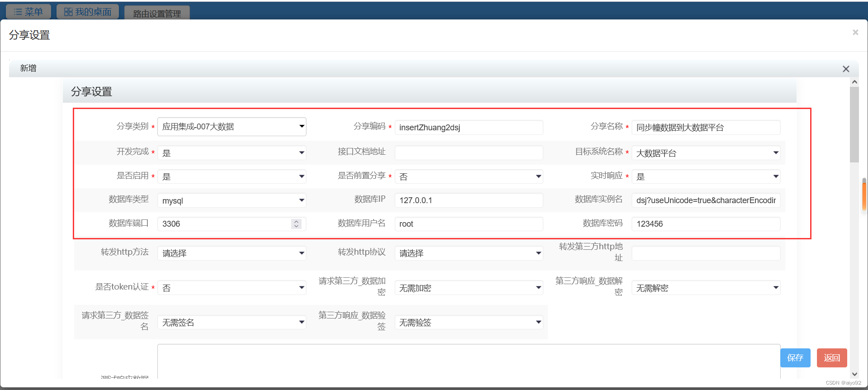Click the 数据库实例名 input field
The image size is (868, 390).
706,200
